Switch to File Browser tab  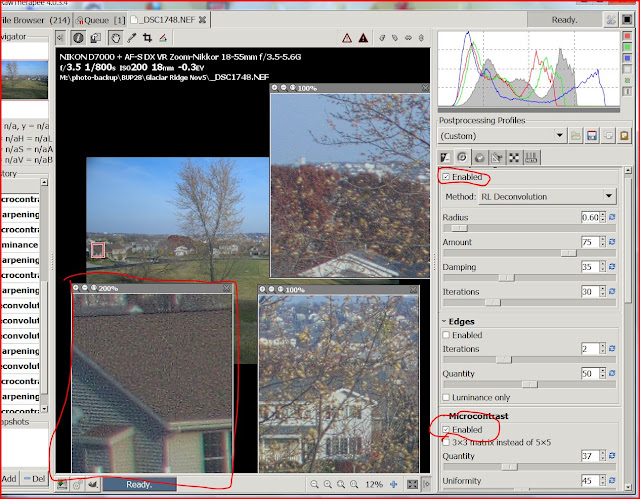coord(36,20)
